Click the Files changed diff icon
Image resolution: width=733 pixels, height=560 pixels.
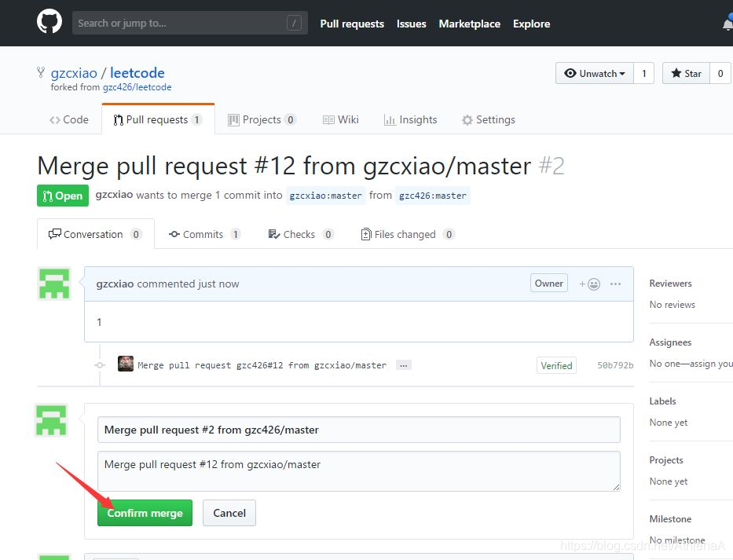pyautogui.click(x=366, y=234)
